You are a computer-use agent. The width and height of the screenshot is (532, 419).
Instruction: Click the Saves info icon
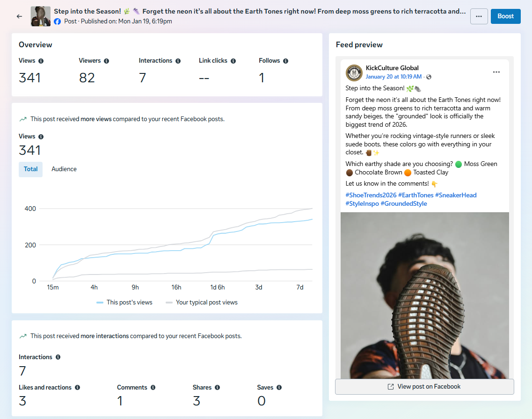pyautogui.click(x=279, y=388)
